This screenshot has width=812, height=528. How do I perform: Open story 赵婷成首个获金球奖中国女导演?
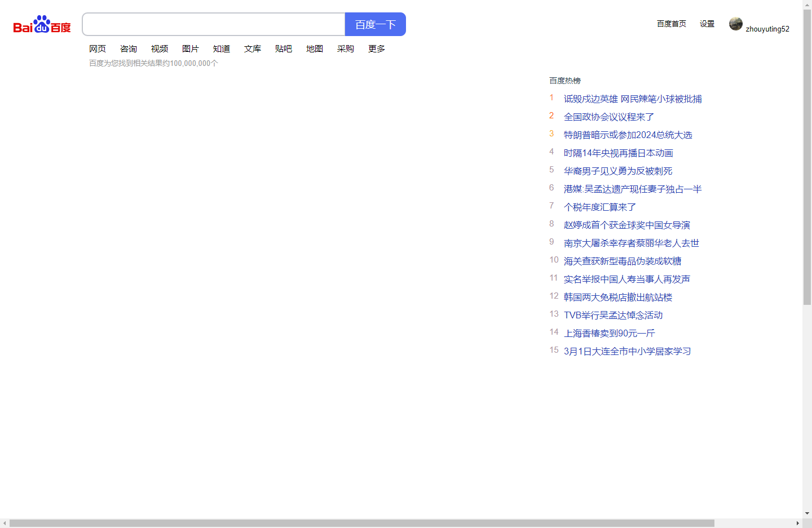click(x=626, y=225)
